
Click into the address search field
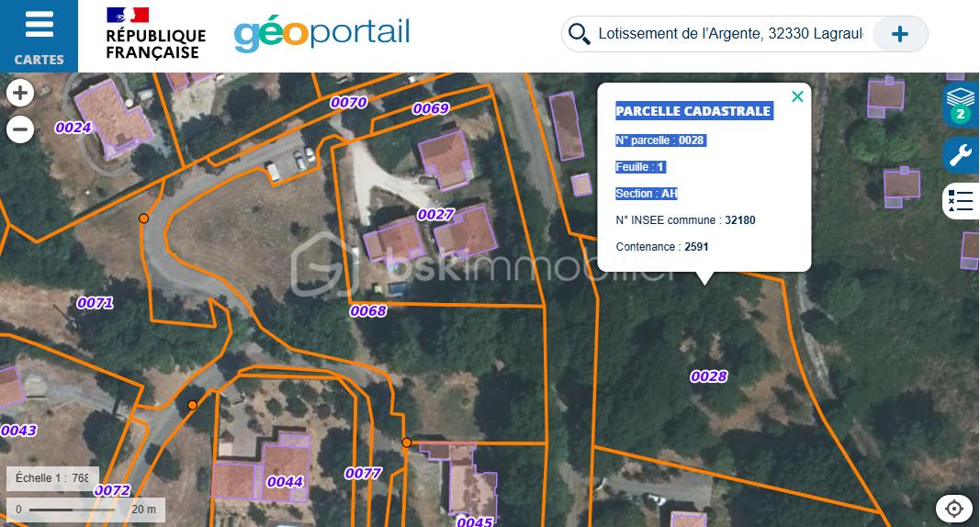pos(729,34)
